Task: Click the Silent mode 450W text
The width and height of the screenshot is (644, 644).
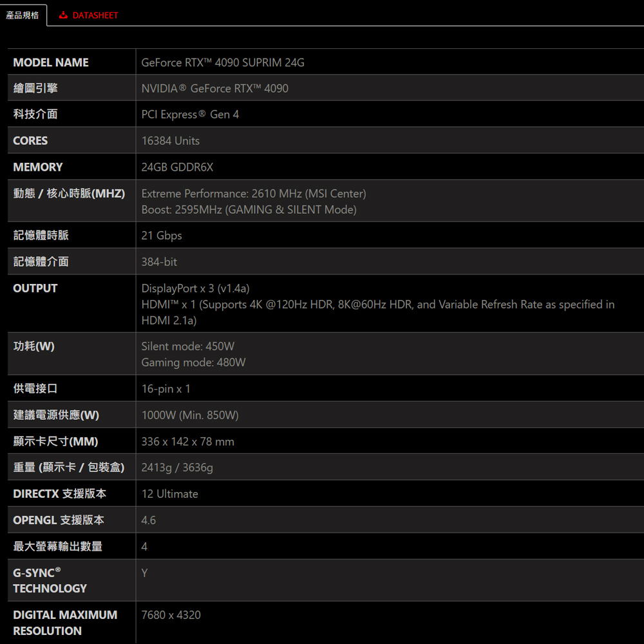Action: 187,346
